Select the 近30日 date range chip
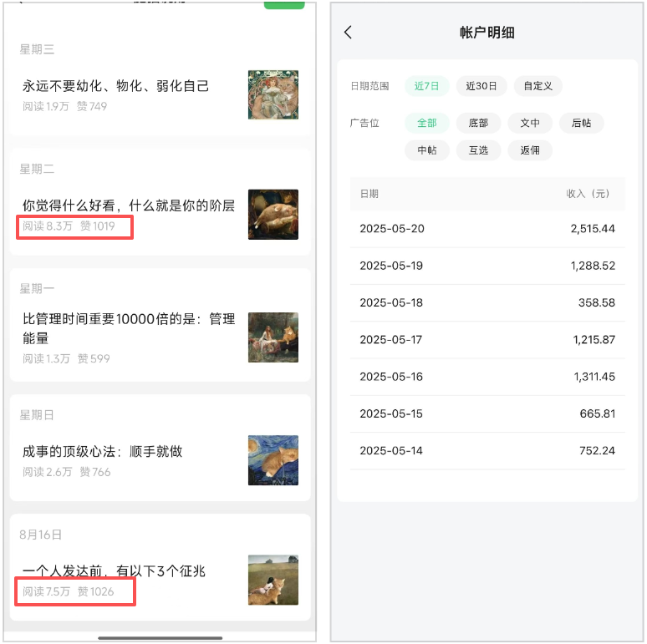This screenshot has width=647, height=644. (x=481, y=86)
